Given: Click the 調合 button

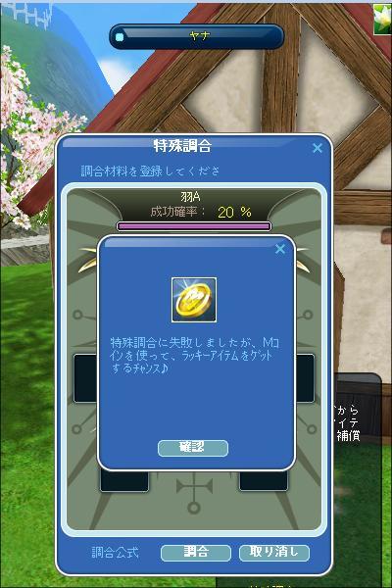Looking at the screenshot, I should click(196, 553).
